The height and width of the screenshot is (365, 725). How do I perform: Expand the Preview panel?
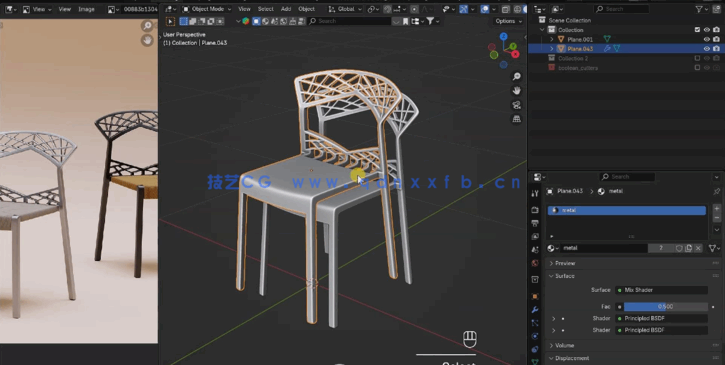point(565,263)
